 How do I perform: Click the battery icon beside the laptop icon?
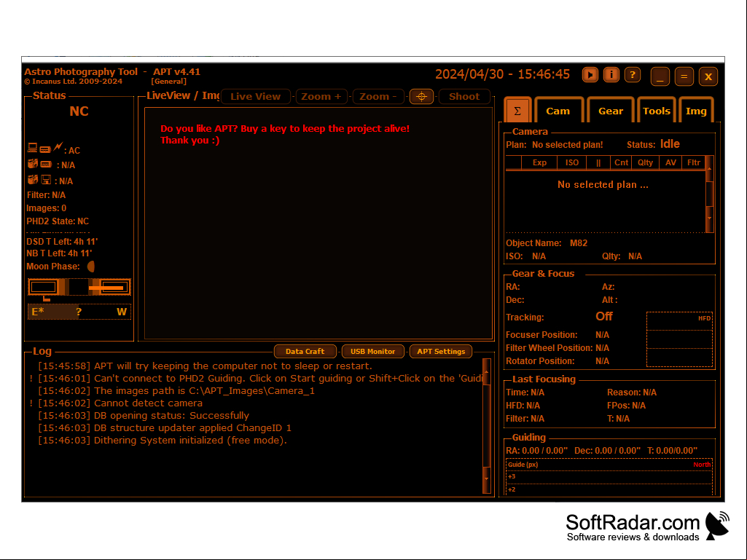pyautogui.click(x=44, y=149)
